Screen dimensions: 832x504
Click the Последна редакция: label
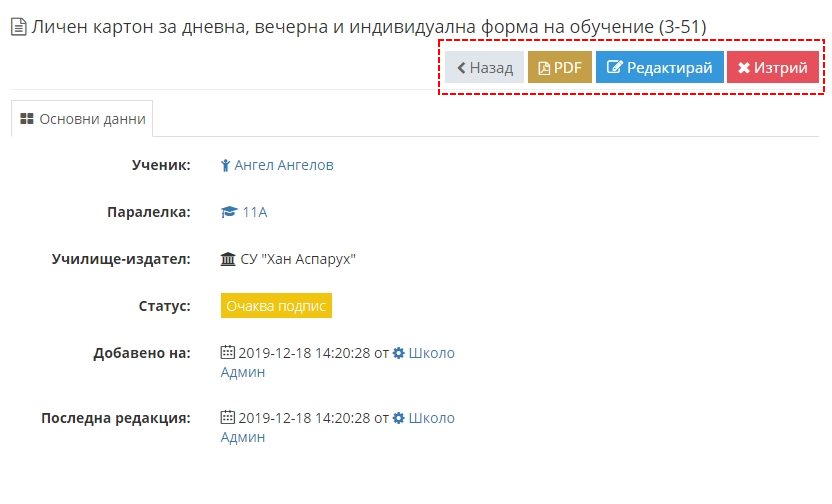click(116, 418)
